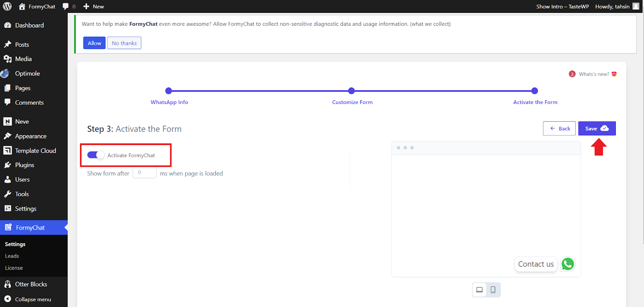Click the Settings sliders icon
Viewport: 644px width, 307px height.
pyautogui.click(x=8, y=208)
